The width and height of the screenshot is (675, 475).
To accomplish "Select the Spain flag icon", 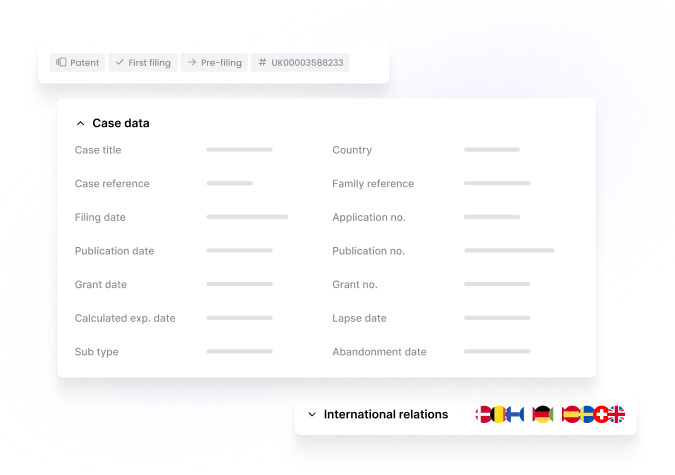I will (x=572, y=414).
